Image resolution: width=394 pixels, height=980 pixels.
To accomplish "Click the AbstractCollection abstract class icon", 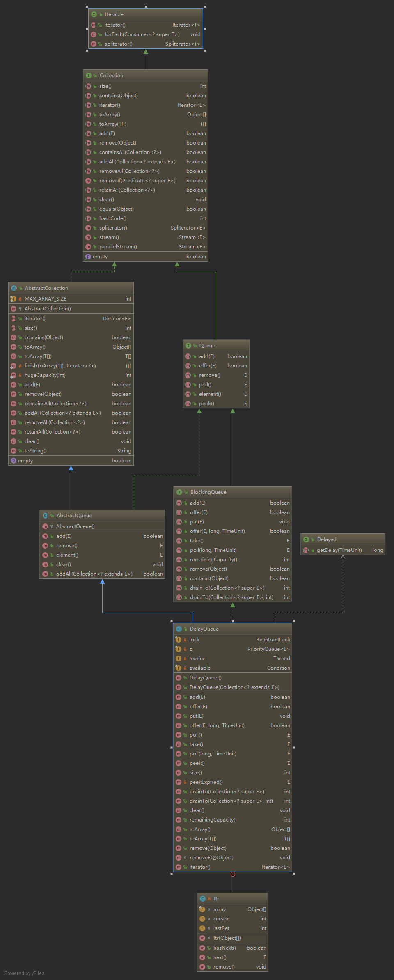I will pos(14,288).
